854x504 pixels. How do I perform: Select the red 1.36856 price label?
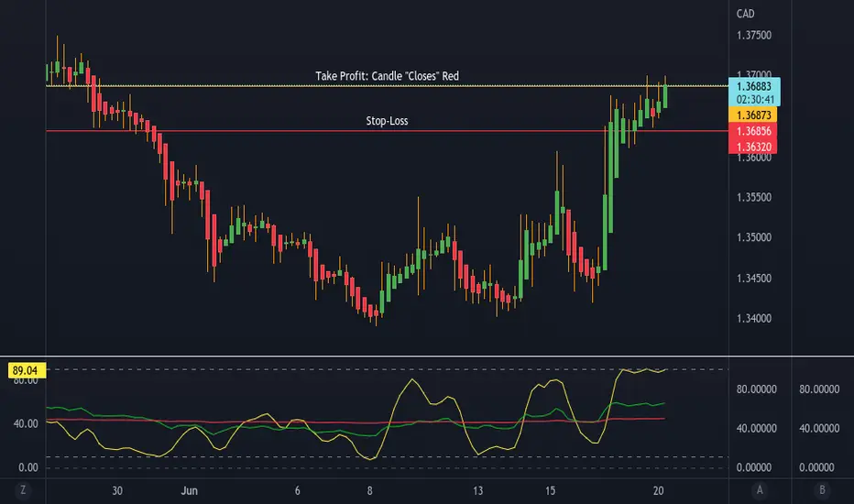(x=752, y=131)
